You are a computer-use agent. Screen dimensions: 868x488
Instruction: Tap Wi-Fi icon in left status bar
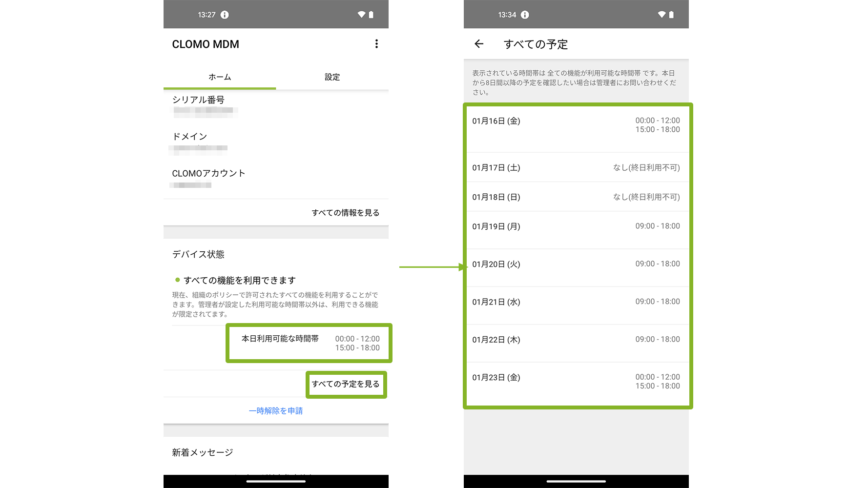[361, 15]
